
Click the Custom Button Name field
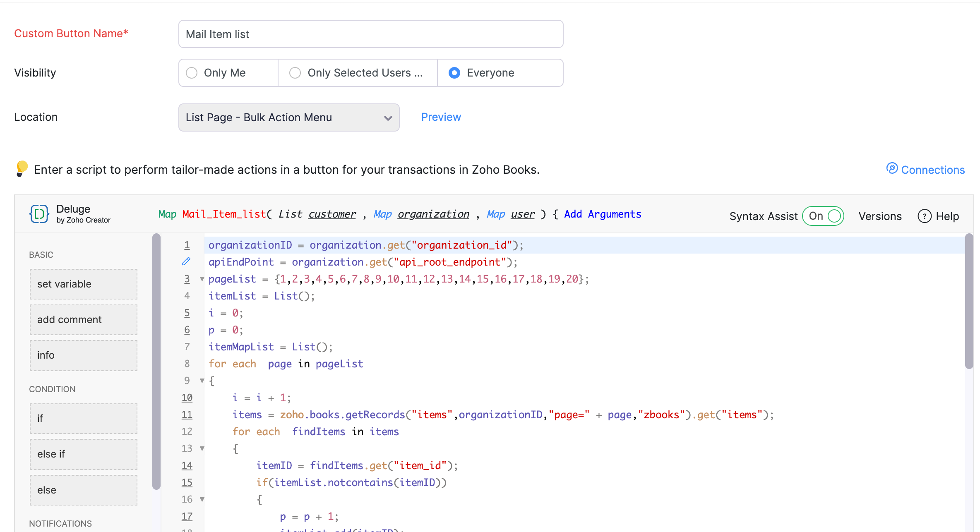pyautogui.click(x=370, y=34)
